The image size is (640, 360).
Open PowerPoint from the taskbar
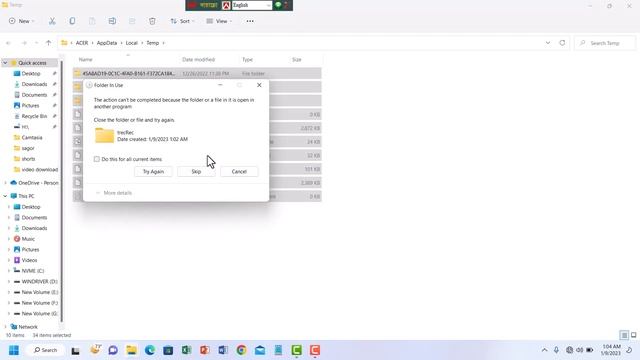point(205,350)
